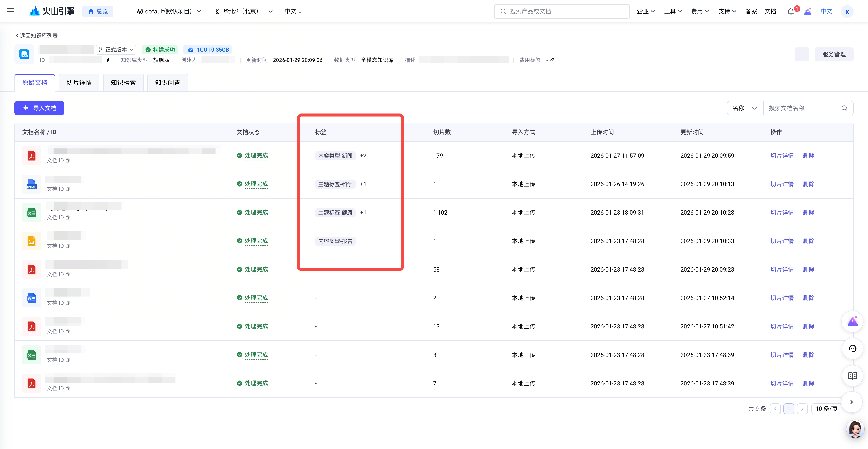Expand the +2 tags on first row
868x449 pixels.
pos(363,156)
